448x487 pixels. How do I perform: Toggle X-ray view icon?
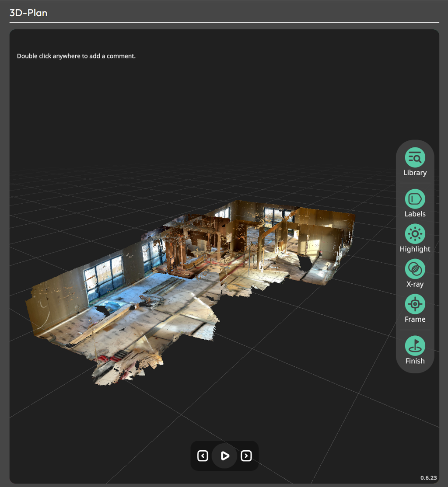(415, 269)
